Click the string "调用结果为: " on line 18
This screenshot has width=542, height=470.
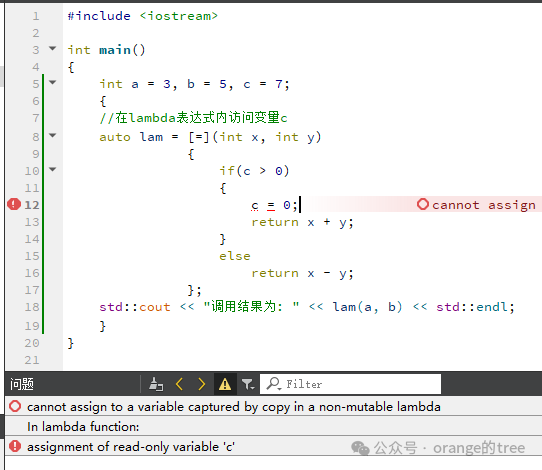point(251,307)
